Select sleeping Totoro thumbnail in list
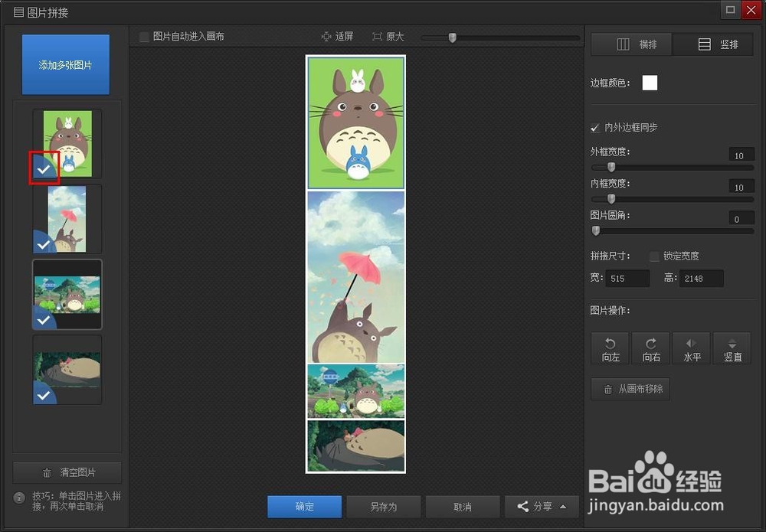The width and height of the screenshot is (766, 532). click(67, 370)
